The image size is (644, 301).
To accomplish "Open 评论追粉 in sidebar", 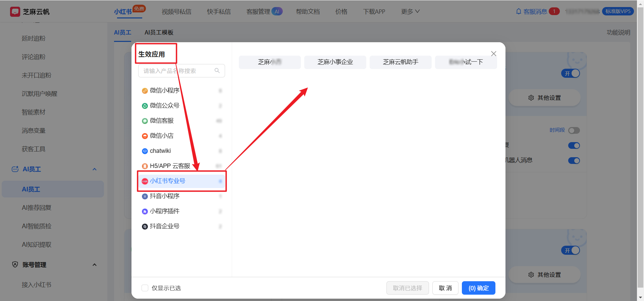I will (x=34, y=57).
